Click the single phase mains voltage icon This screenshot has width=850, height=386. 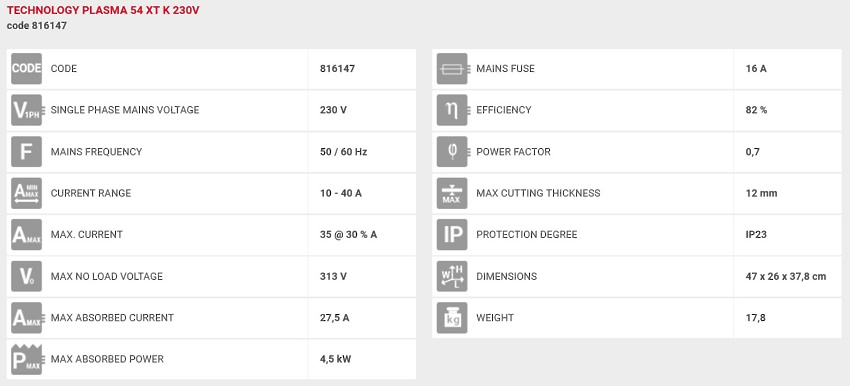click(27, 110)
